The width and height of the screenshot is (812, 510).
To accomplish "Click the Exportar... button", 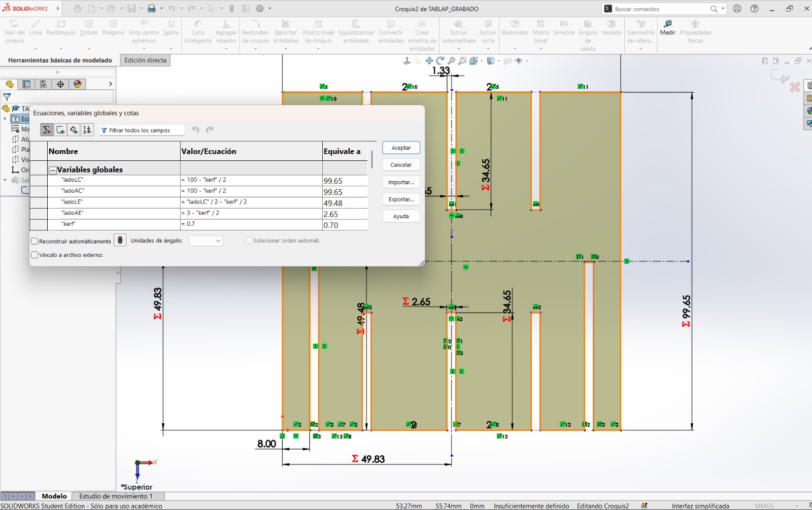I will 401,199.
